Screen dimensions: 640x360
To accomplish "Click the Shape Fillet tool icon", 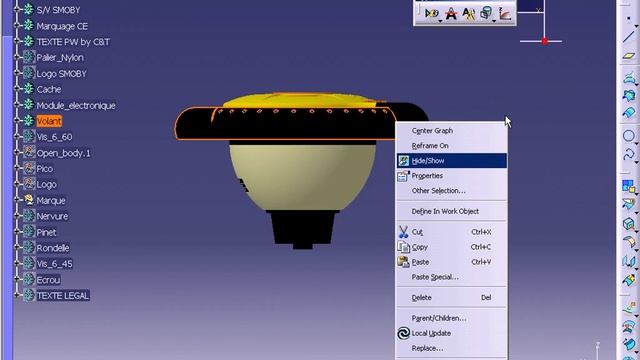I will [629, 242].
